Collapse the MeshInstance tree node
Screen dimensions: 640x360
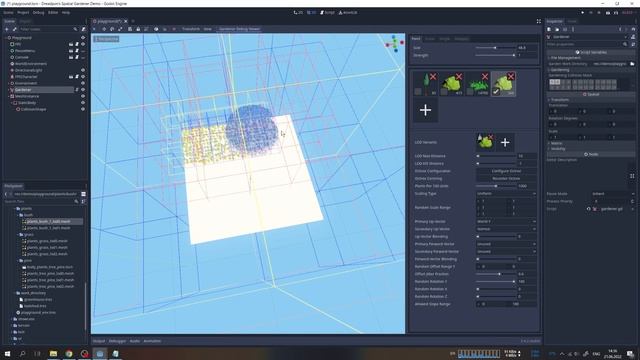point(9,96)
